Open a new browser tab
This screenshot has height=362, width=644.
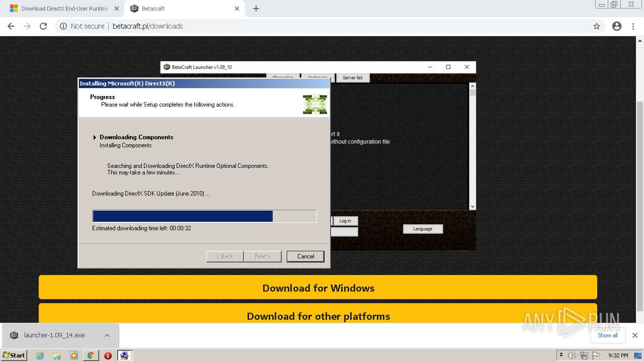point(256,9)
